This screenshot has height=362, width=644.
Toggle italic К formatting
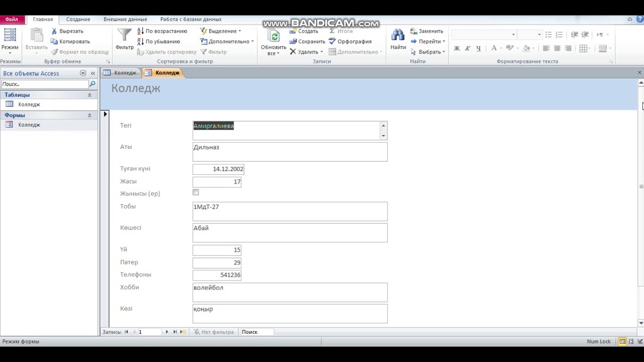point(467,48)
